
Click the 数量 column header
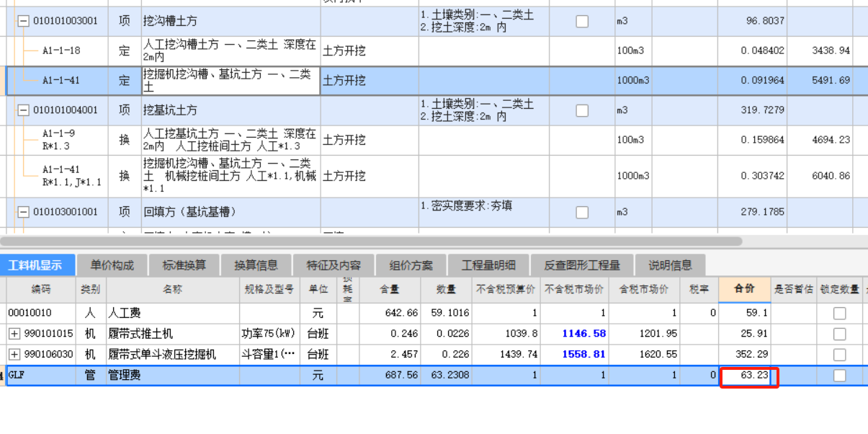click(x=446, y=289)
